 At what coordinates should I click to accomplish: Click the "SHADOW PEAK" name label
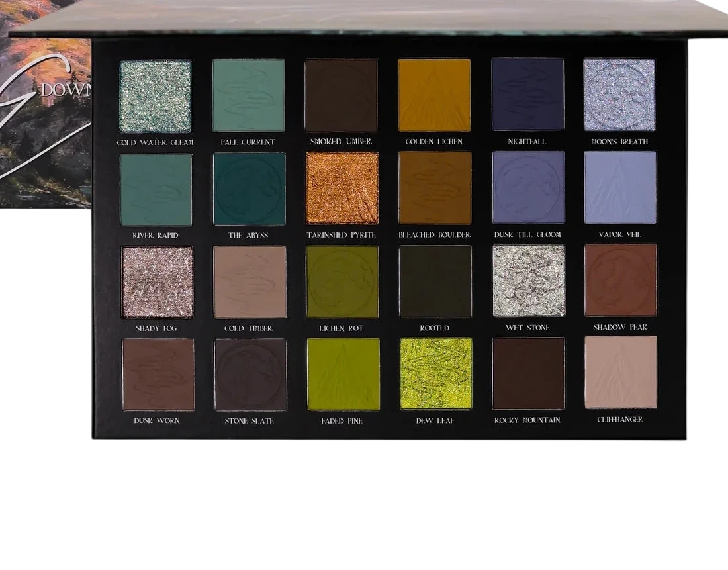tap(620, 327)
